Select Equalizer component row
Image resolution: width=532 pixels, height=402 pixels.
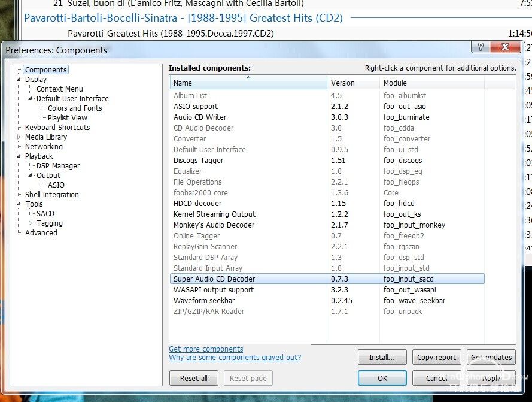point(327,171)
